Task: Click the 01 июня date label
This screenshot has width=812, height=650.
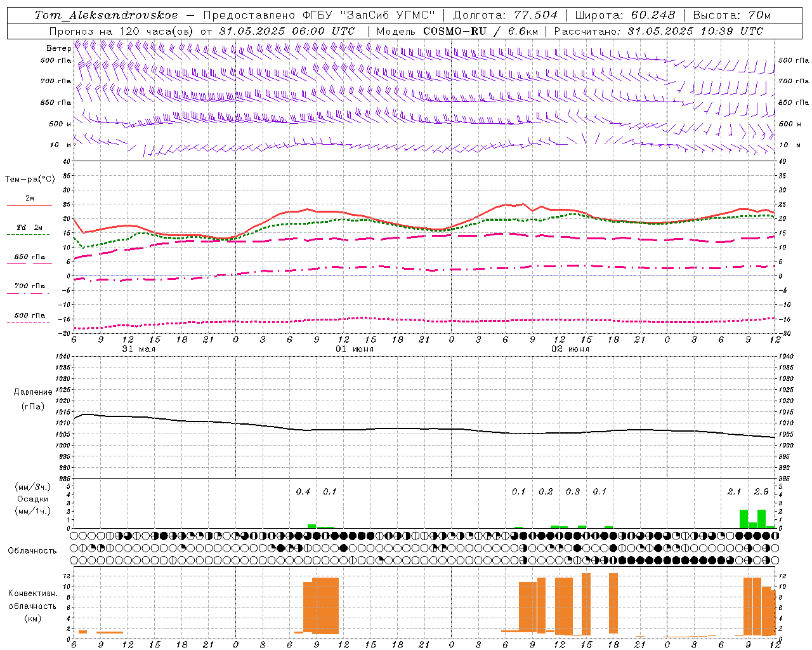Action: pos(355,349)
